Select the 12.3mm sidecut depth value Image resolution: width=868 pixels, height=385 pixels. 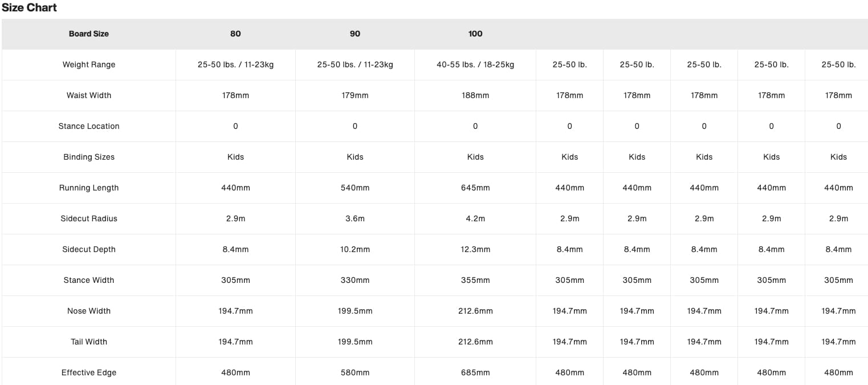(475, 249)
